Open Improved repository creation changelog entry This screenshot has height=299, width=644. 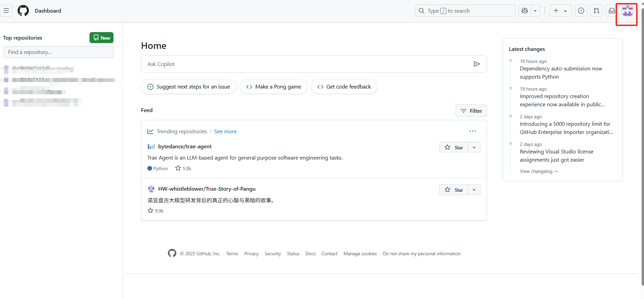562,100
